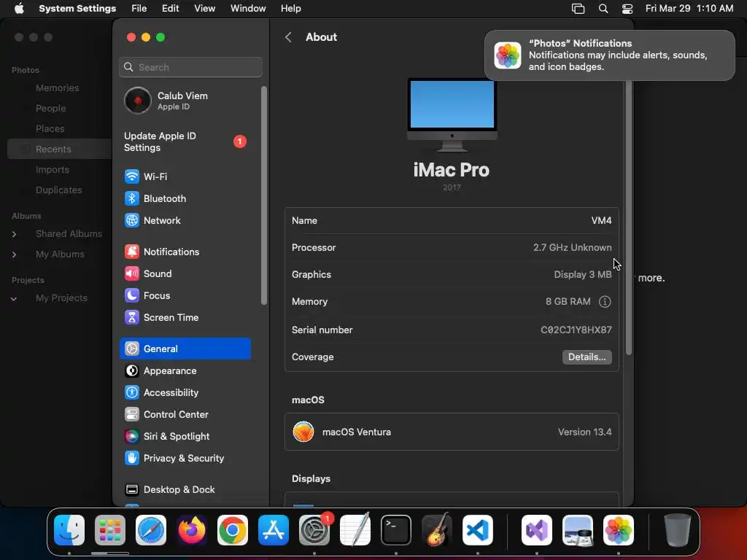The height and width of the screenshot is (560, 747).
Task: Open Sound settings pane
Action: (185, 274)
